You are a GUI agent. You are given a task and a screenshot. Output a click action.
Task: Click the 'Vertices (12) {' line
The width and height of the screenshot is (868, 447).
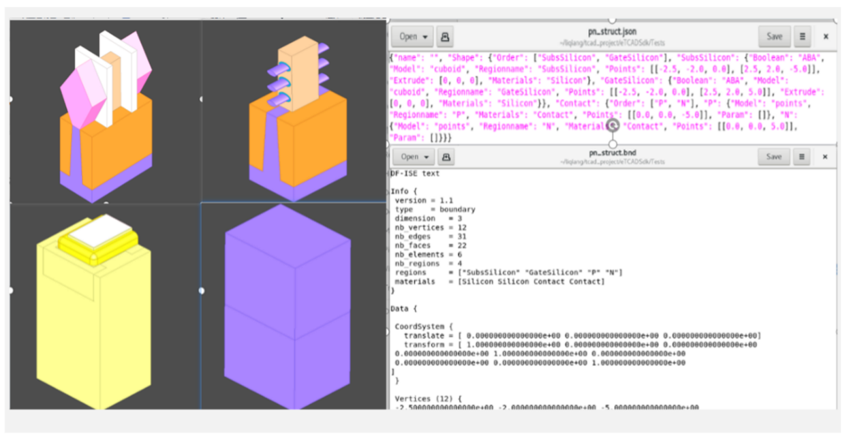[429, 398]
